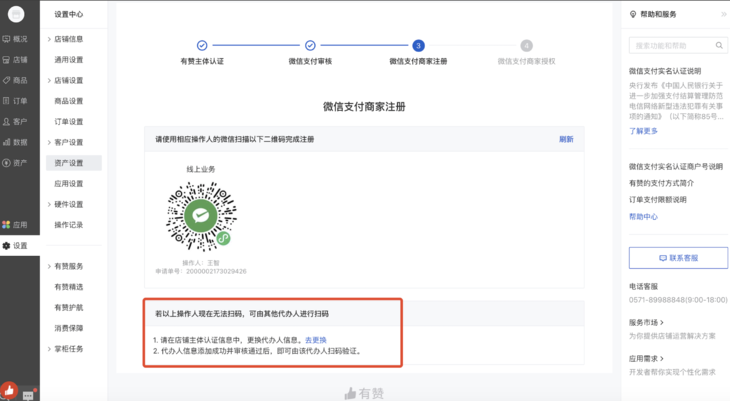The height and width of the screenshot is (401, 730).
Task: Open 应用设置 menu item
Action: coord(68,184)
